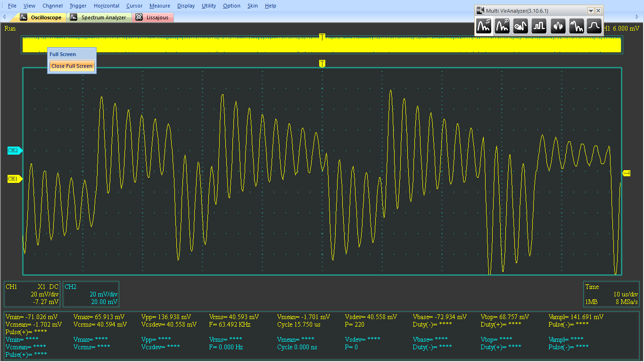Open the Measure menu
Image resolution: width=644 pixels, height=362 pixels.
(159, 6)
